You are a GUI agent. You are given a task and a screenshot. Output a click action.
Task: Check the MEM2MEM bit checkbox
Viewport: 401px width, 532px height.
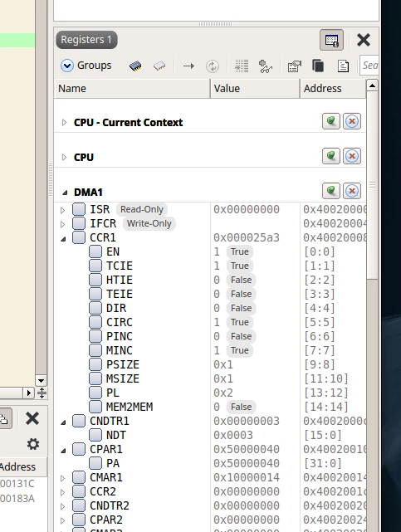click(95, 407)
